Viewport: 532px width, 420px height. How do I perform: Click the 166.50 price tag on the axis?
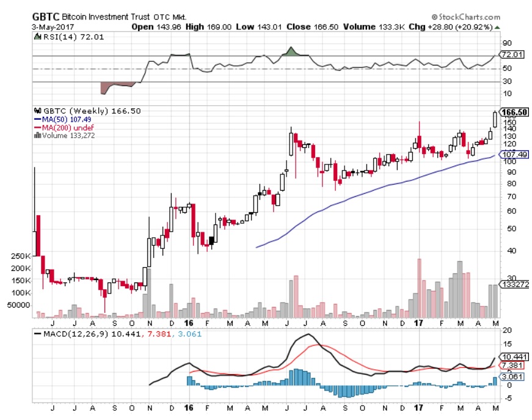click(x=514, y=112)
